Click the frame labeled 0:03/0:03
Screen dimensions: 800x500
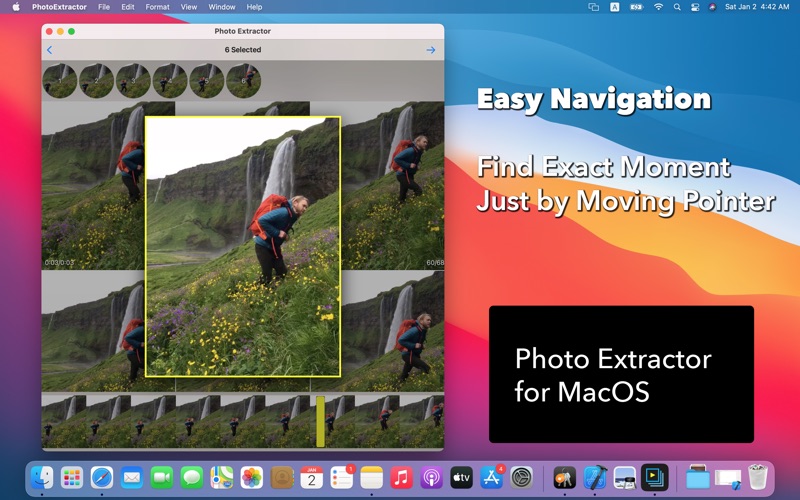pyautogui.click(x=93, y=186)
